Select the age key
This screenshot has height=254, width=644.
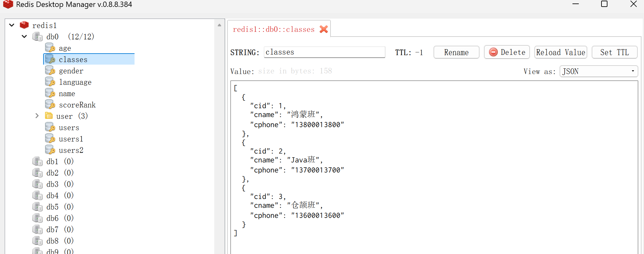[65, 48]
